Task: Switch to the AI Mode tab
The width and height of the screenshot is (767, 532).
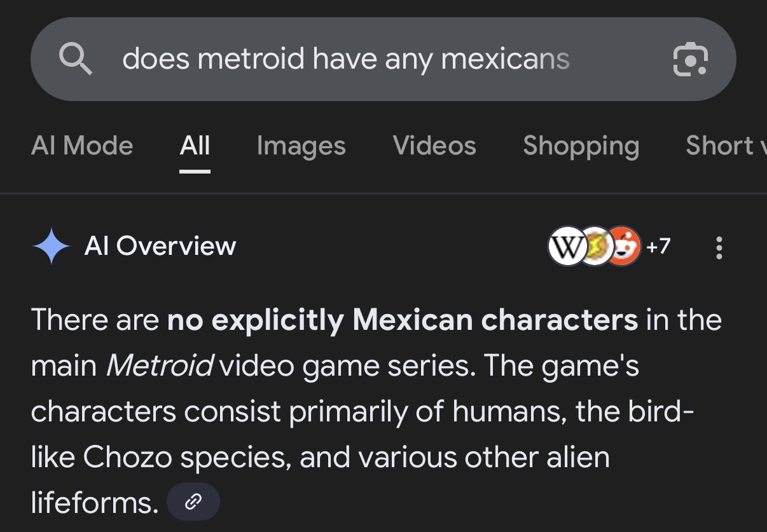Action: point(82,146)
